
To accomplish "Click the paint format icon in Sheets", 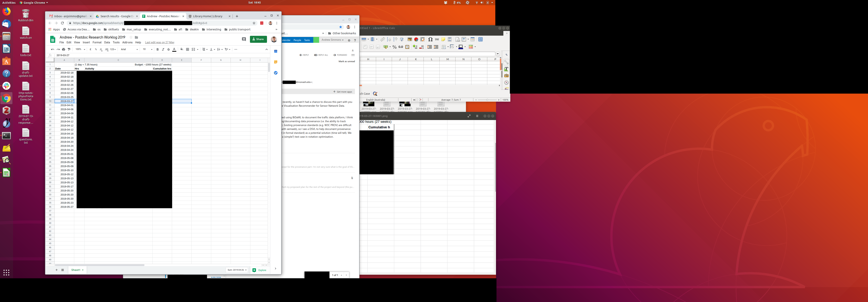I will pos(69,50).
